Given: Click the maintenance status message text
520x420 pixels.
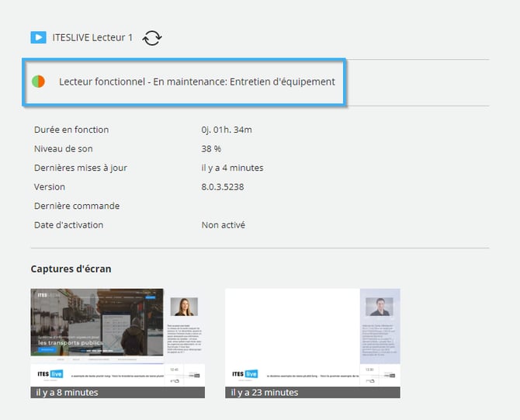Looking at the screenshot, I should [x=197, y=82].
